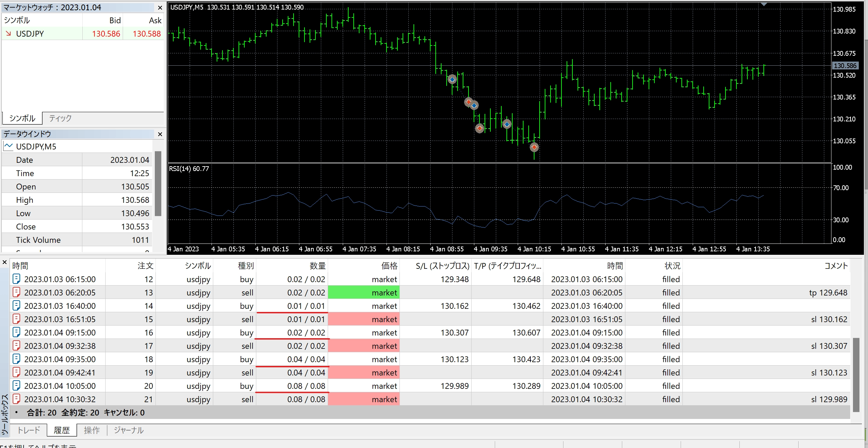The width and height of the screenshot is (868, 448).
Task: Click the buy order 16 row icon
Action: (x=16, y=332)
